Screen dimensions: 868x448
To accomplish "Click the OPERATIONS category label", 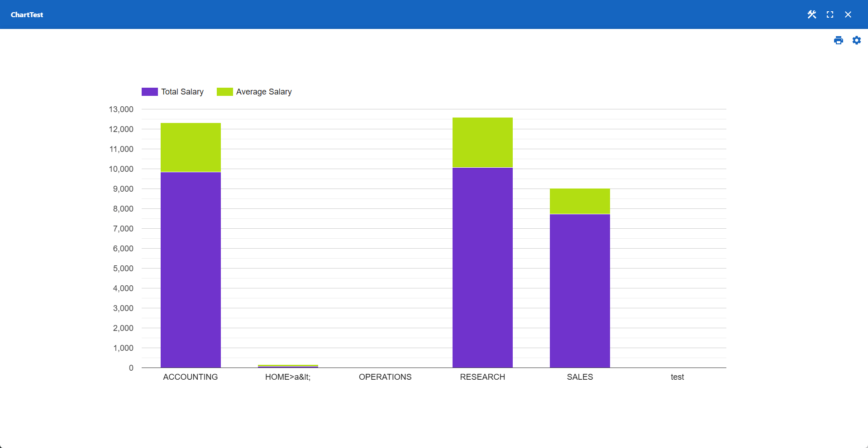I will pos(385,377).
